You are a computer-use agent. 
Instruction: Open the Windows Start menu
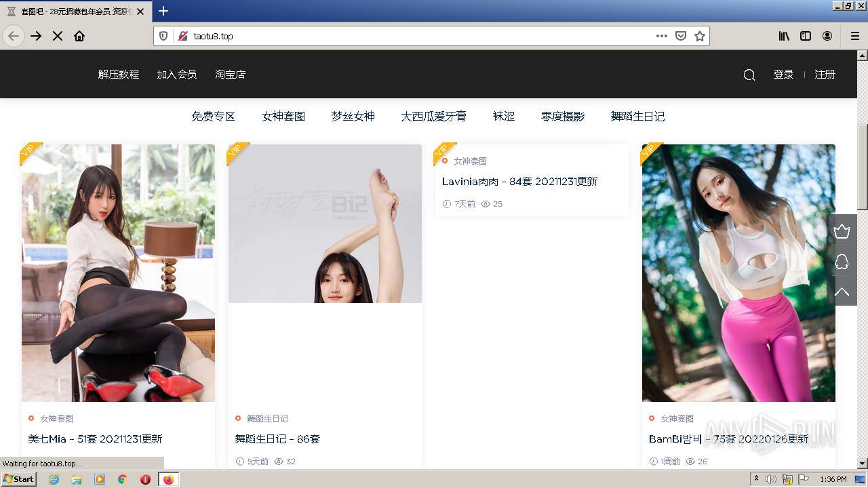click(18, 479)
